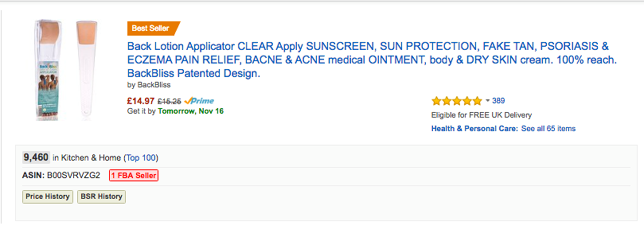Viewport: 644px width, 225px height.
Task: Click the 9,460 sales rank number
Action: [x=36, y=157]
